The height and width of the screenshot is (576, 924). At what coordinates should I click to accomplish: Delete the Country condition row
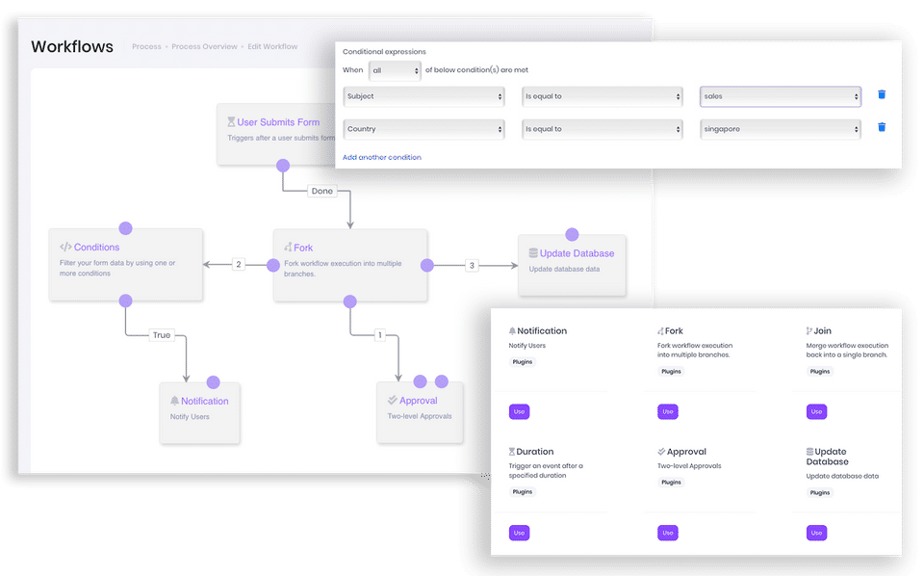pyautogui.click(x=882, y=127)
